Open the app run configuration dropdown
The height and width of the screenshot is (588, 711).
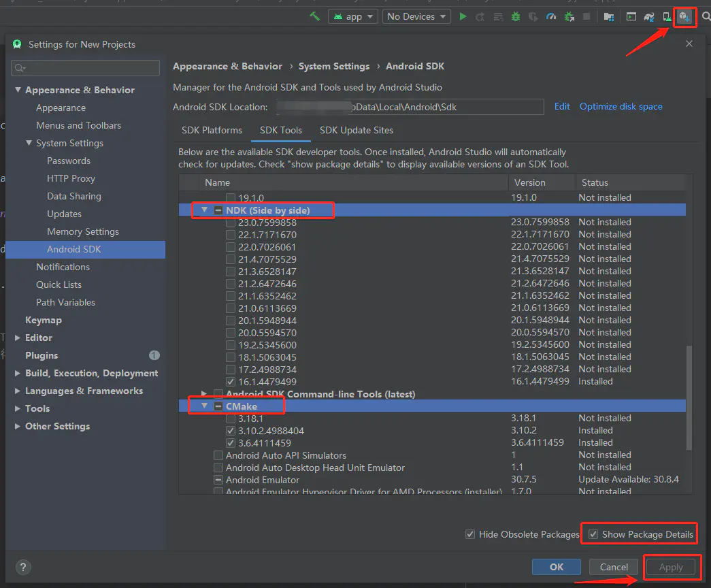[353, 16]
